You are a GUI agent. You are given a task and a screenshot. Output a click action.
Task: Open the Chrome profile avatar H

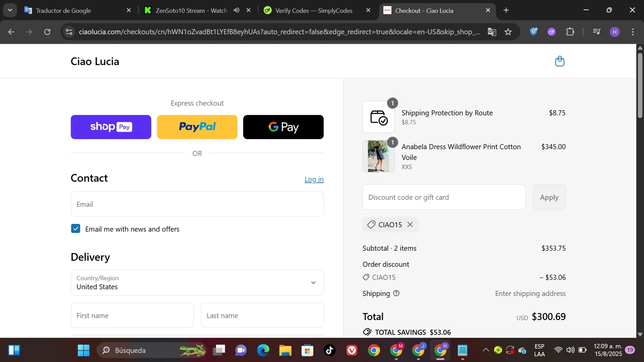[x=615, y=32]
